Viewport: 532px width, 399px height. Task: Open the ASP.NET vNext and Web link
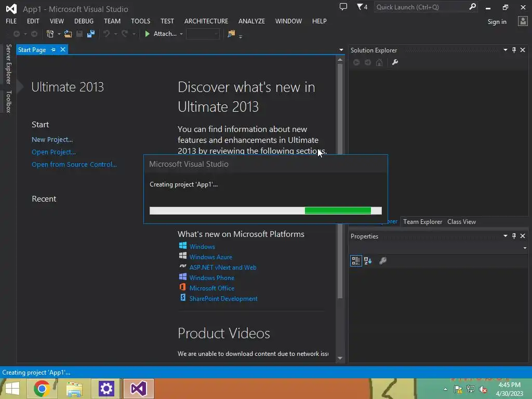click(223, 268)
